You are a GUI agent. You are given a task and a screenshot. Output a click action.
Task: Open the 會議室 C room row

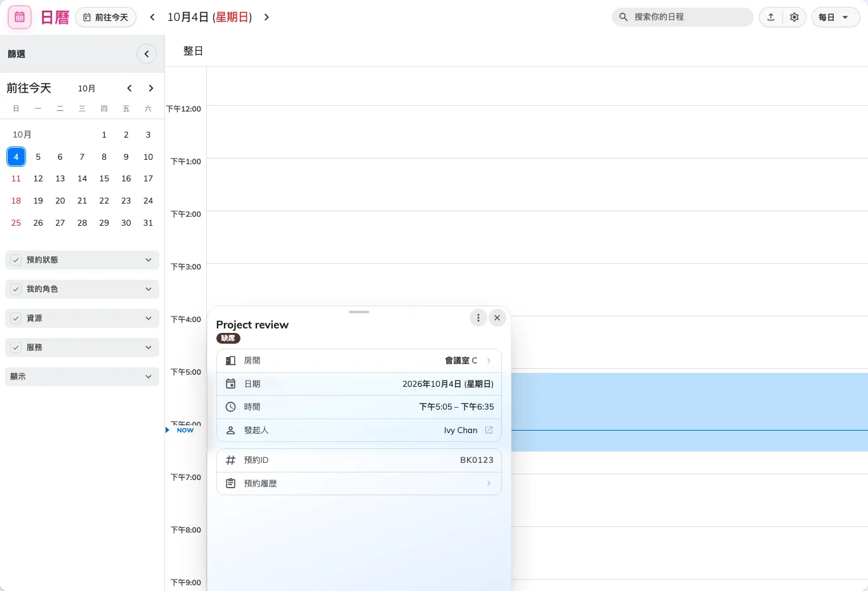coord(359,361)
